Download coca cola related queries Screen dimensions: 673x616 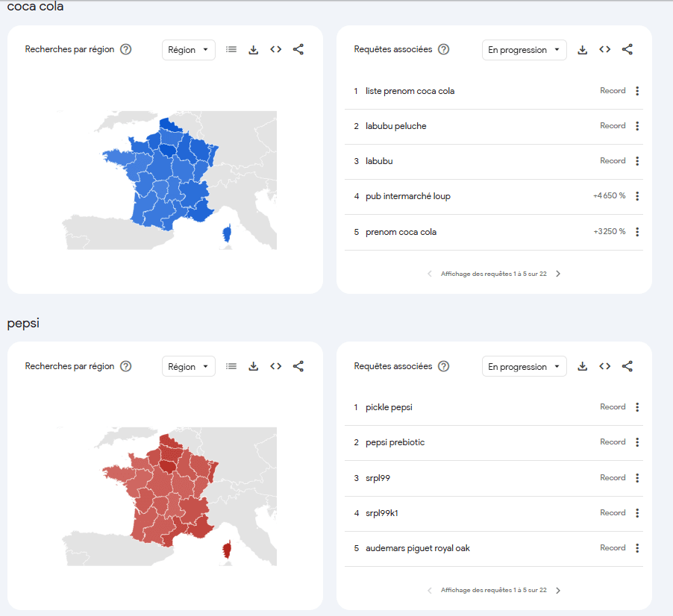tap(583, 50)
